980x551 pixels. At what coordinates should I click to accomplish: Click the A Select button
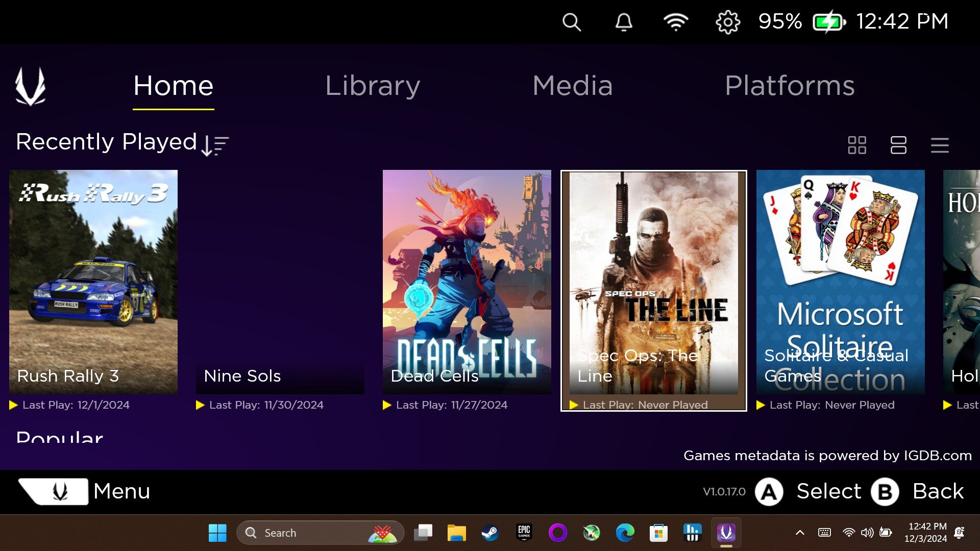(x=808, y=491)
